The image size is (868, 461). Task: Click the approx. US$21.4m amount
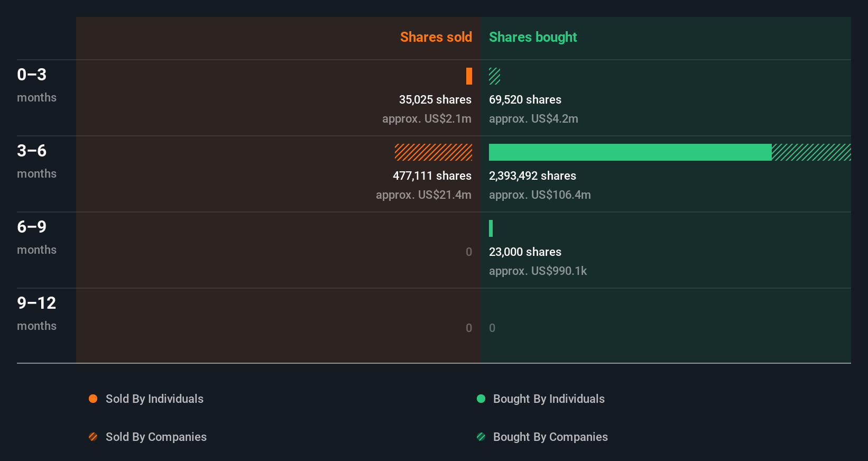point(423,195)
